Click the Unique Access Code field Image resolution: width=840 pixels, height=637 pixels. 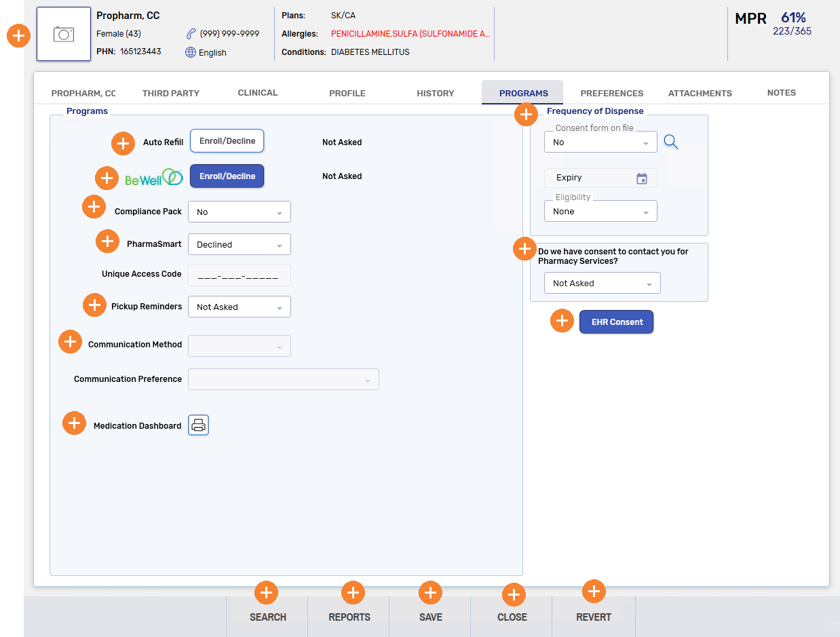coord(239,276)
